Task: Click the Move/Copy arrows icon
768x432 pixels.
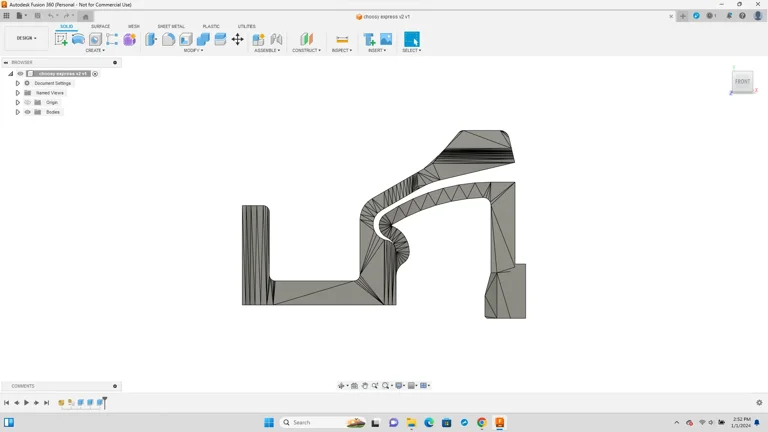Action: pos(237,39)
